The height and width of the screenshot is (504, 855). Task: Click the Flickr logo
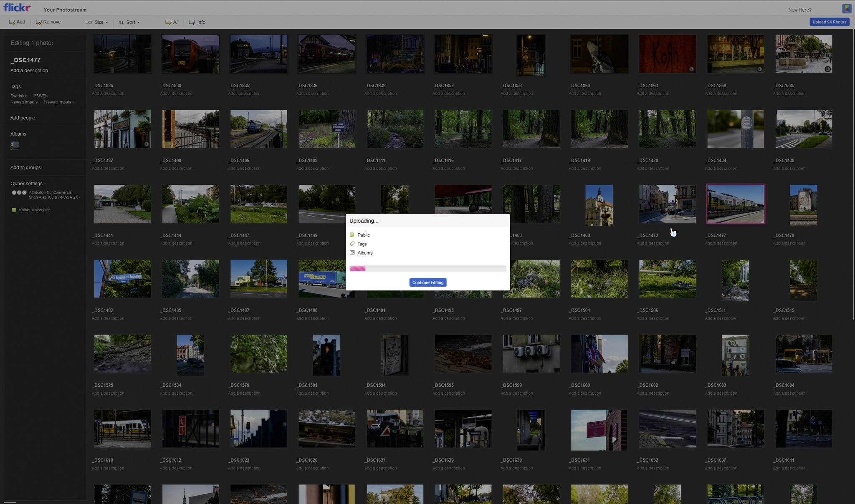point(17,8)
